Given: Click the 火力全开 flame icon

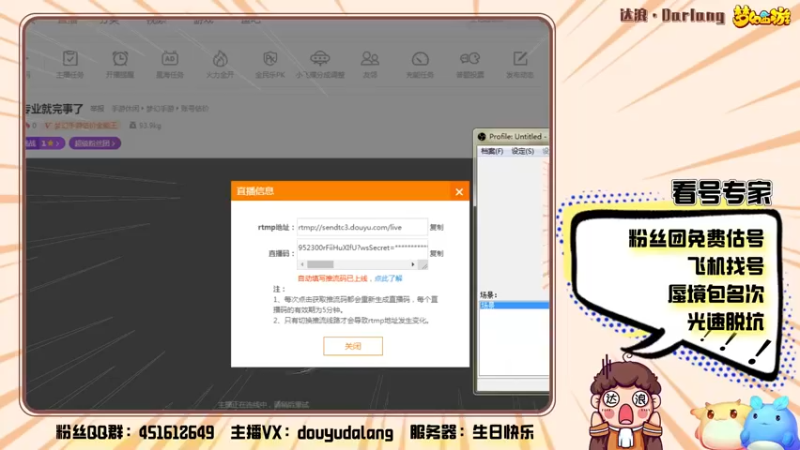Looking at the screenshot, I should click(220, 59).
